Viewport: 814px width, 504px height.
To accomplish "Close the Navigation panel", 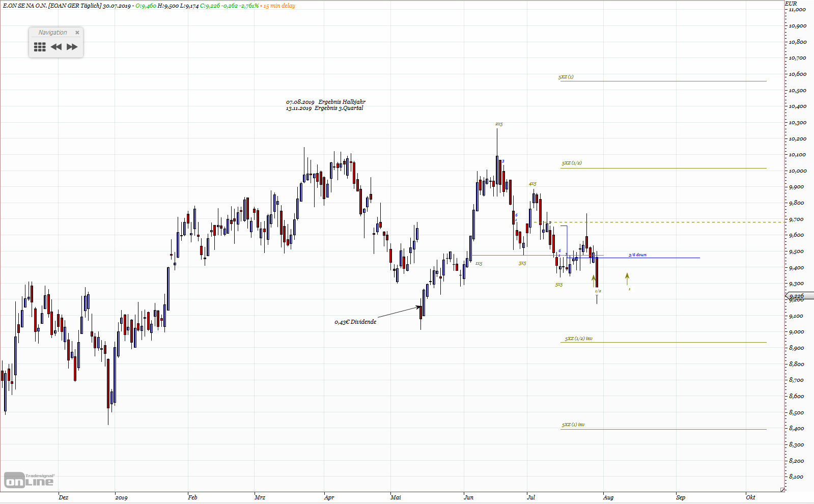I will click(77, 33).
